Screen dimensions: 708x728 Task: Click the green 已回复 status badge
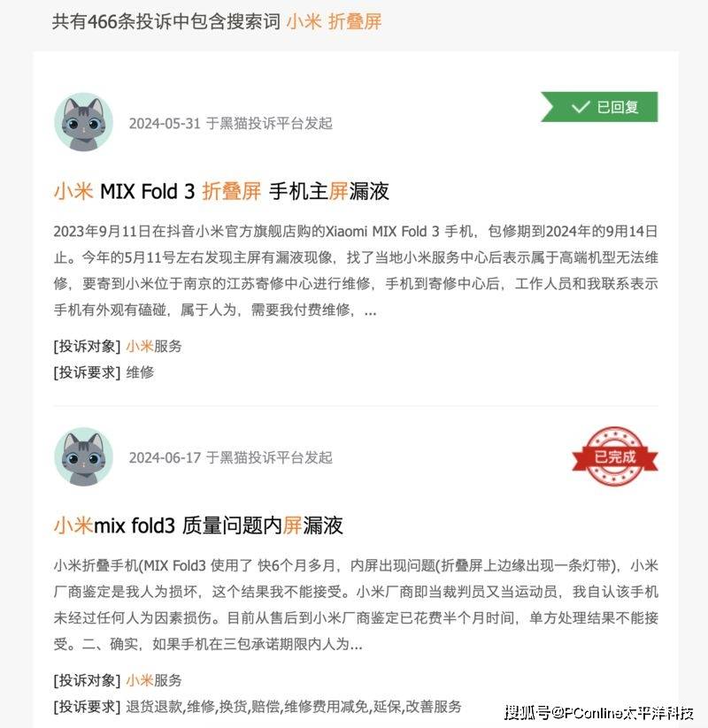[599, 107]
